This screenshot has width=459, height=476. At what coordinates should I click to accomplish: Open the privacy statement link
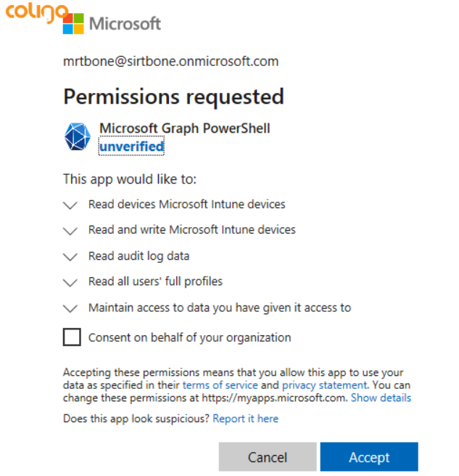(x=324, y=385)
